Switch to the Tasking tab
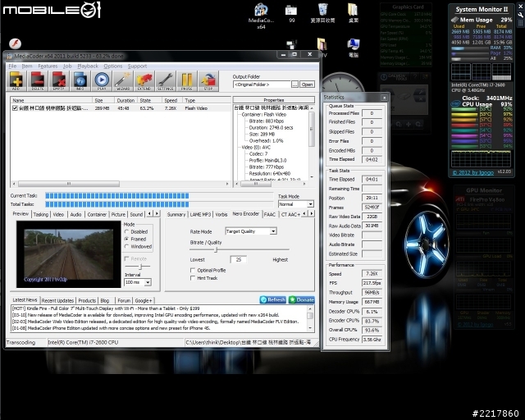 pyautogui.click(x=41, y=214)
